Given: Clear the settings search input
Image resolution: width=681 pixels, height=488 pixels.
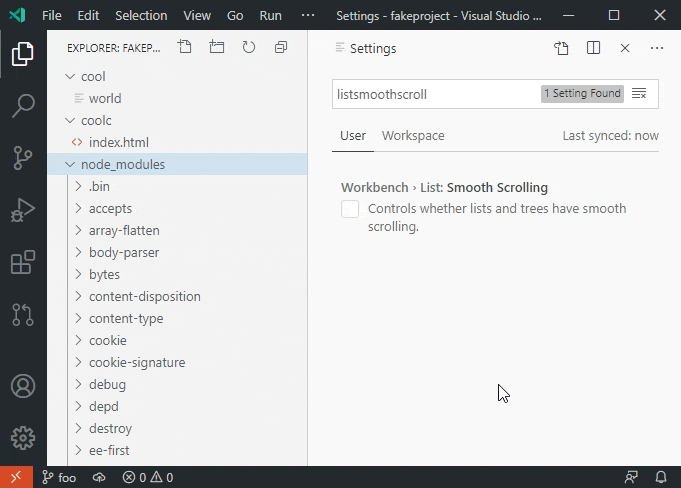Looking at the screenshot, I should [x=639, y=94].
